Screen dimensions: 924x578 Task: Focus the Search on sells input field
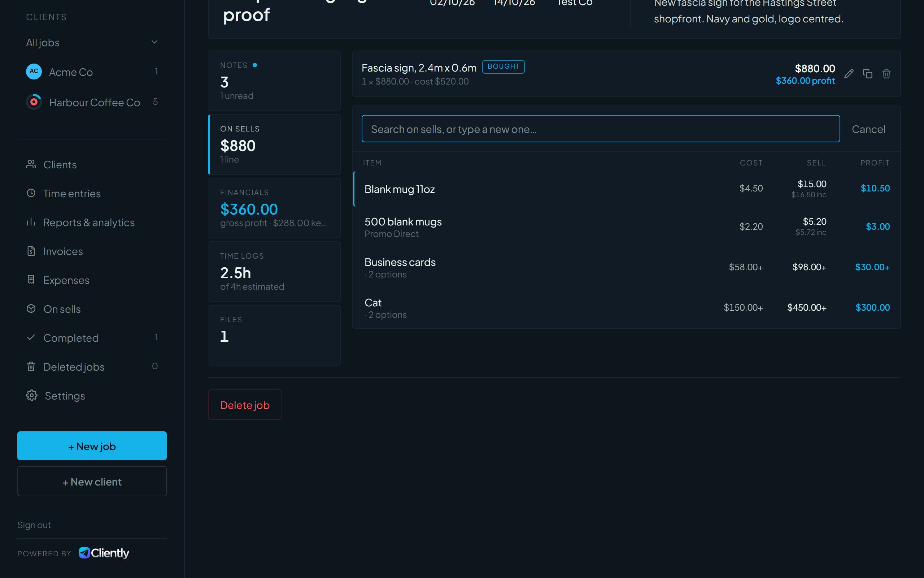(601, 129)
